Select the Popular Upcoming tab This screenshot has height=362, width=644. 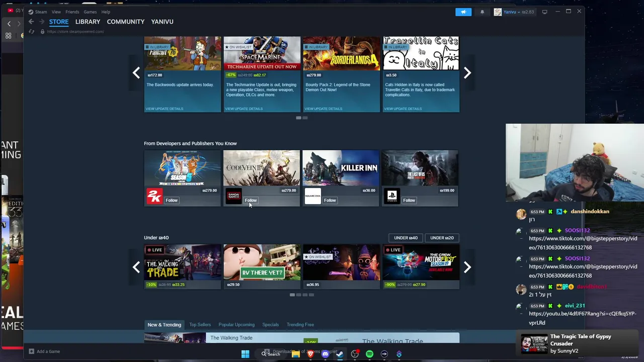pos(236,325)
